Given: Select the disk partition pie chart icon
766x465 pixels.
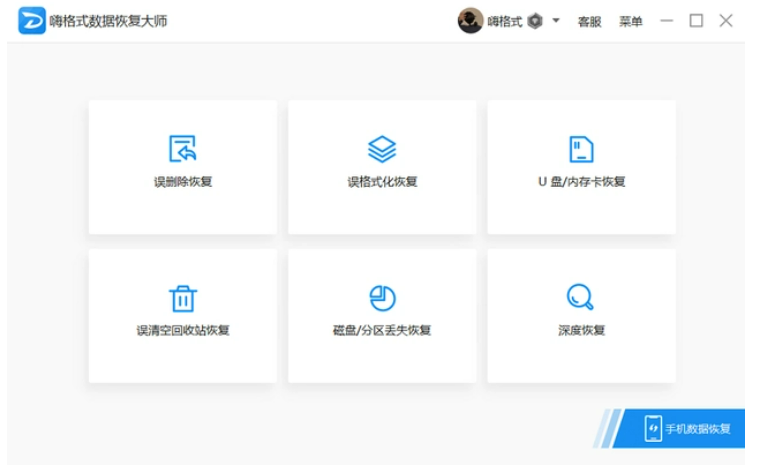Looking at the screenshot, I should 382,298.
